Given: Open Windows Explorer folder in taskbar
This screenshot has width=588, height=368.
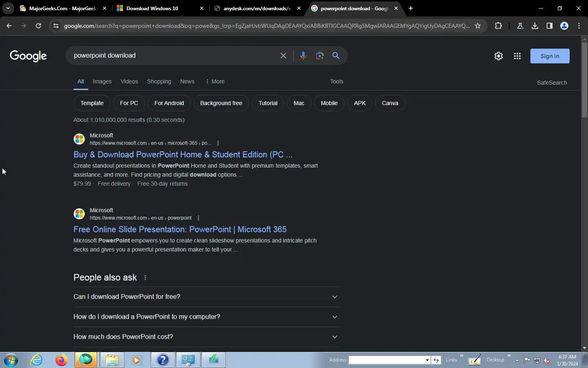Looking at the screenshot, I should (x=112, y=360).
